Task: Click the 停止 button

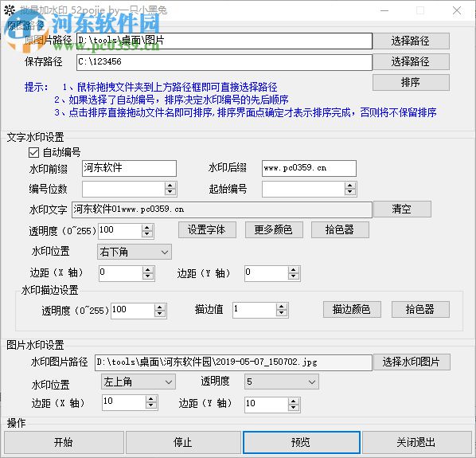Action: tap(183, 442)
